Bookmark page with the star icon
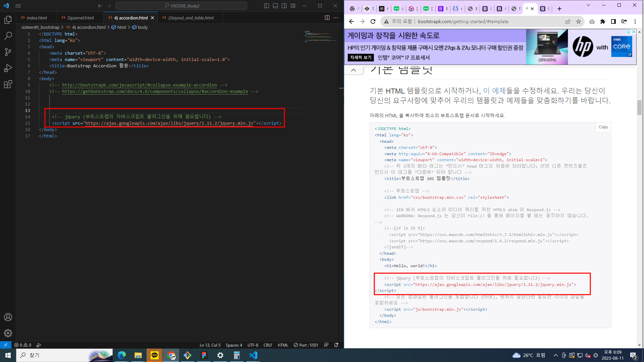The width and height of the screenshot is (644, 362). (x=579, y=21)
